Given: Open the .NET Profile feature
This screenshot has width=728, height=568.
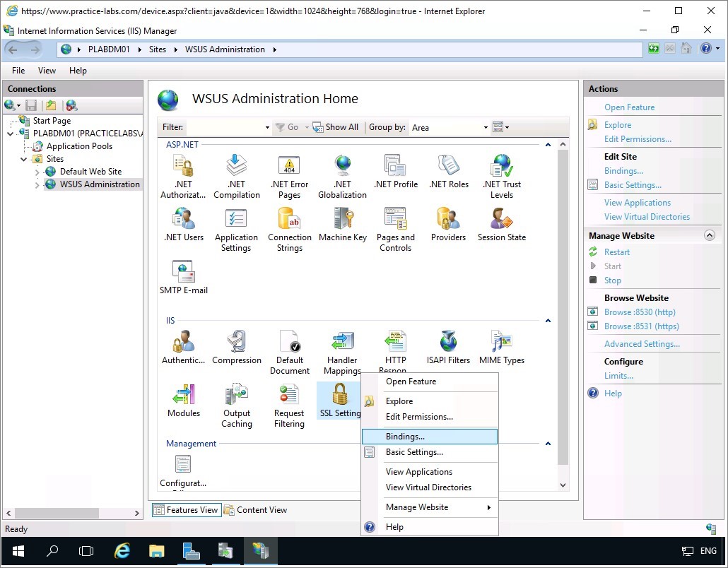Looking at the screenshot, I should (x=396, y=172).
